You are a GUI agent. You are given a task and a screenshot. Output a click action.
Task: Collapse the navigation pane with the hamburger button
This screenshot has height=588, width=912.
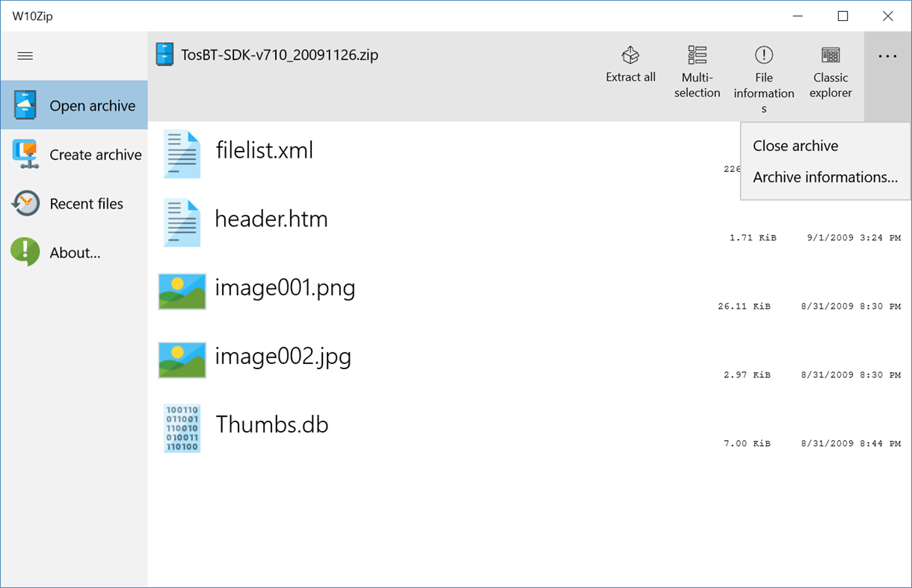coord(25,55)
